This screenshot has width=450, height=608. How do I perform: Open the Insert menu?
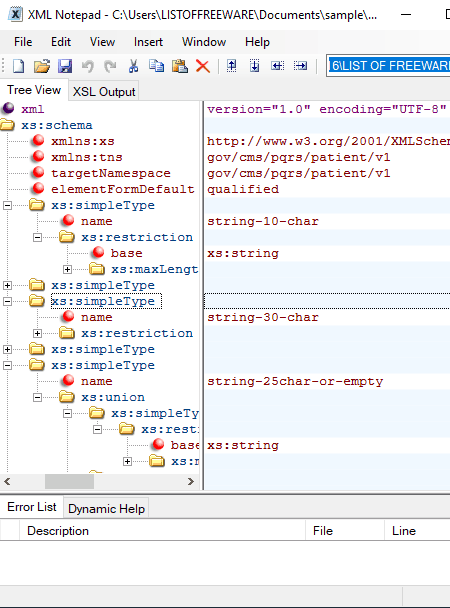coord(148,42)
